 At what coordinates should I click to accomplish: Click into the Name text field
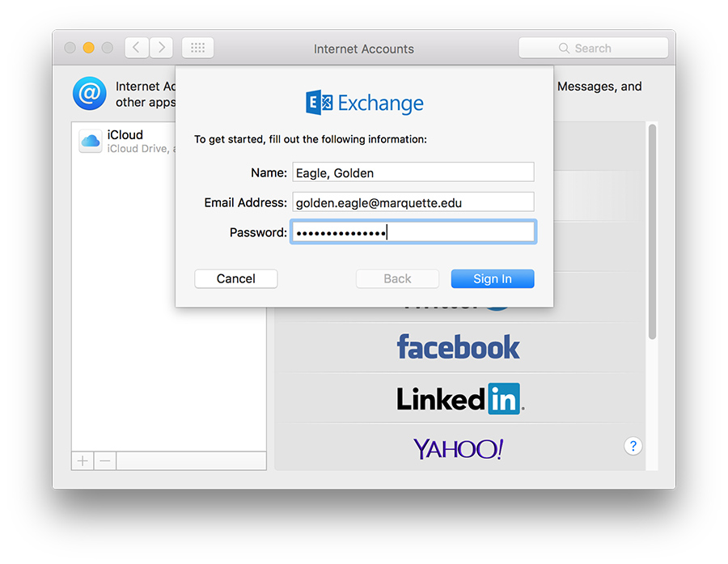413,172
